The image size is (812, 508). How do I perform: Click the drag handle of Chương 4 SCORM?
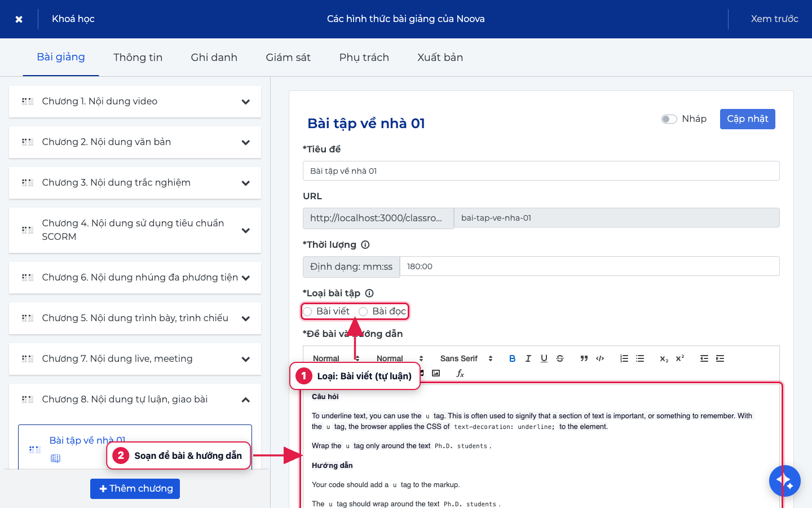28,230
